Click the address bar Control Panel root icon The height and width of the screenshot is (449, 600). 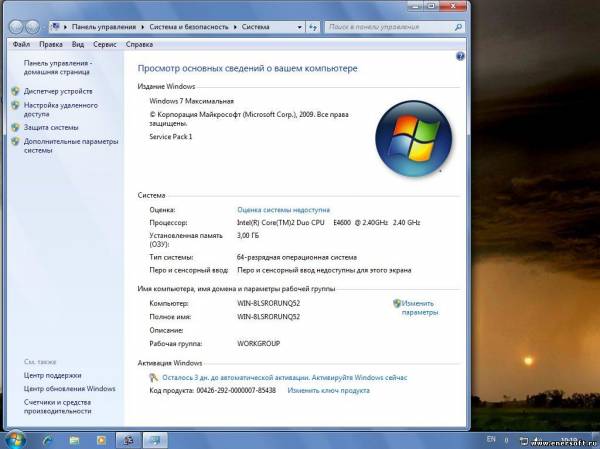point(56,27)
